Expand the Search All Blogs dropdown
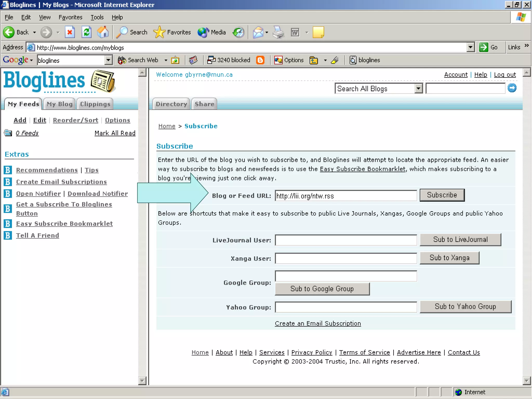This screenshot has height=399, width=532. [418, 89]
